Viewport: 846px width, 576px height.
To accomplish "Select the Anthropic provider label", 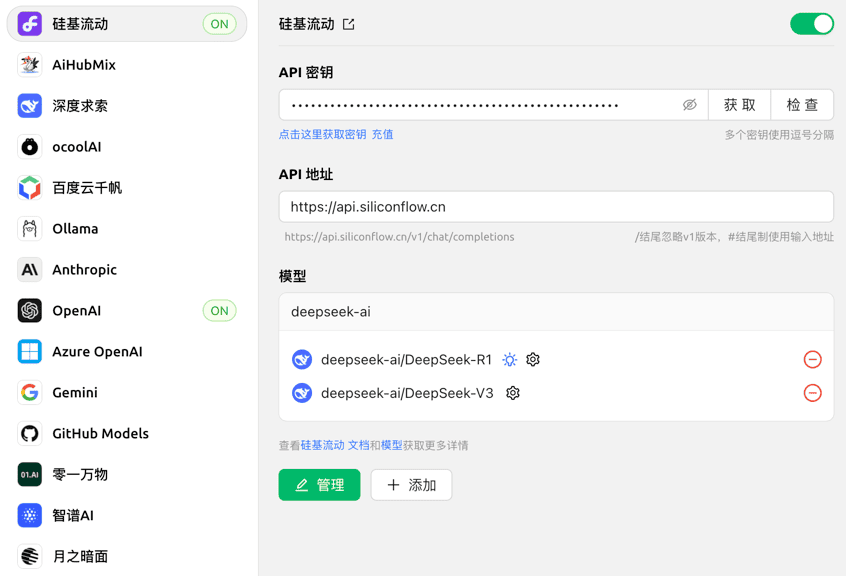I will 85,270.
